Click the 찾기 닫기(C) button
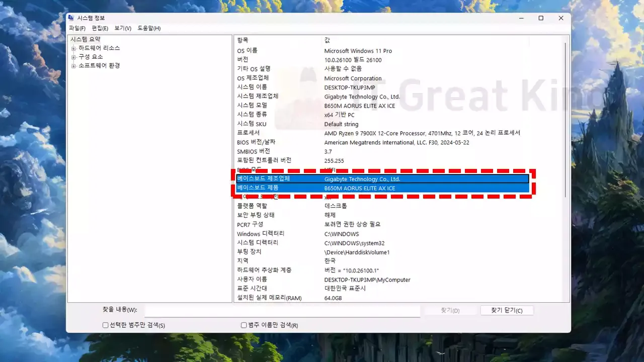The width and height of the screenshot is (644, 362). pyautogui.click(x=507, y=310)
